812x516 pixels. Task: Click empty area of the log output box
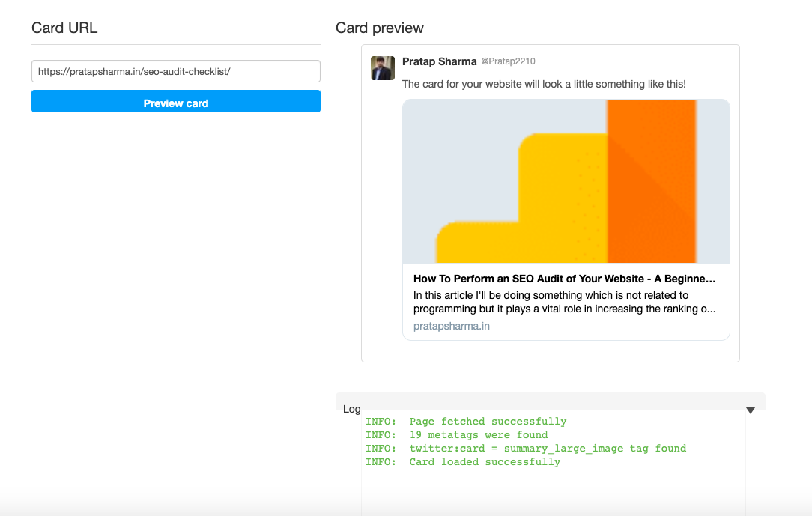click(553, 491)
